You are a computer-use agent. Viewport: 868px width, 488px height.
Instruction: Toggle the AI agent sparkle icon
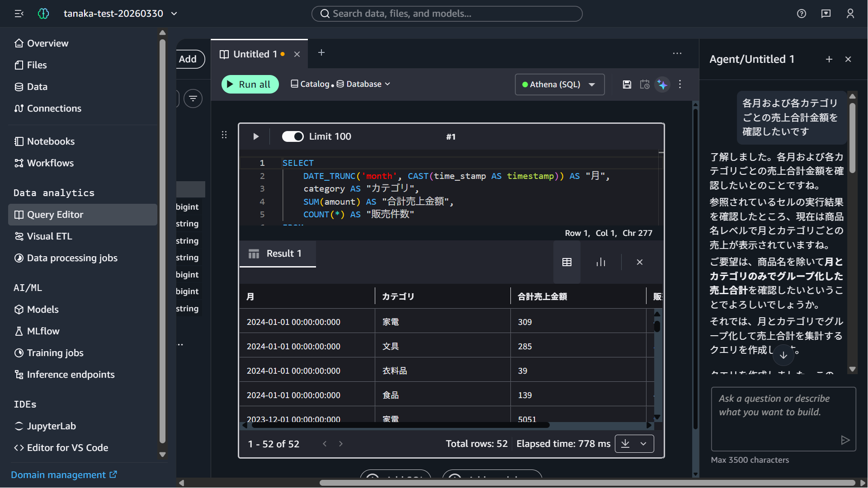tap(662, 84)
